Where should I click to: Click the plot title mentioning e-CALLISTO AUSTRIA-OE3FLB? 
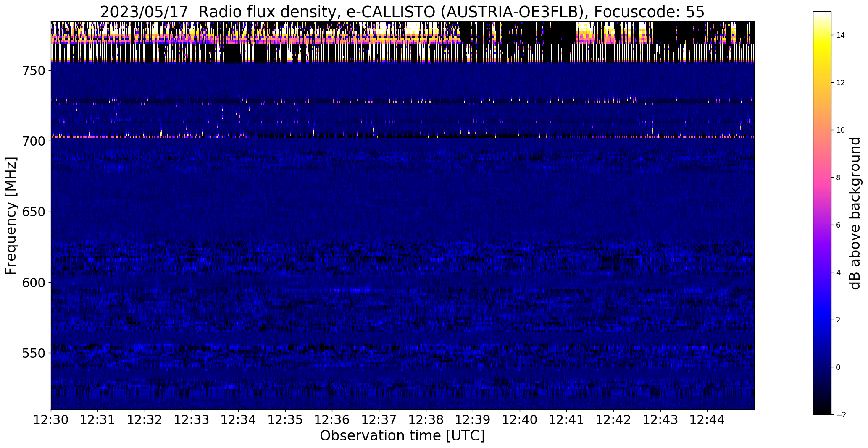(x=402, y=12)
